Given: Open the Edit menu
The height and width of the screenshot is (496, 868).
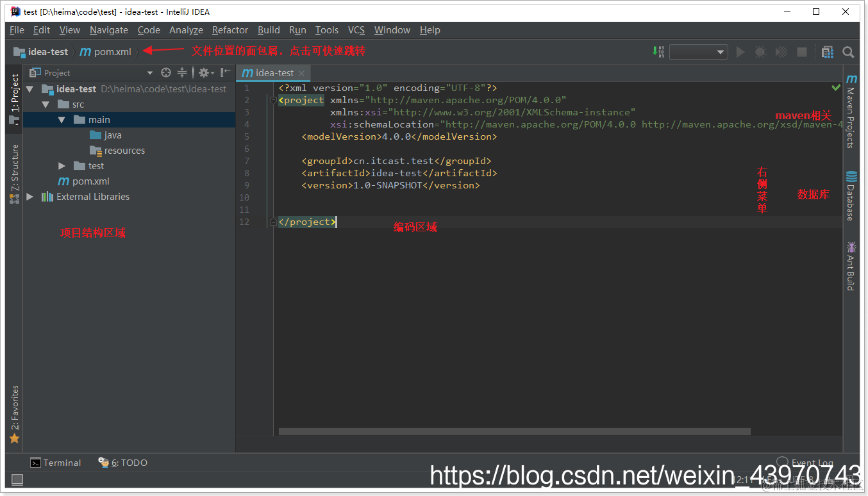Looking at the screenshot, I should (42, 30).
